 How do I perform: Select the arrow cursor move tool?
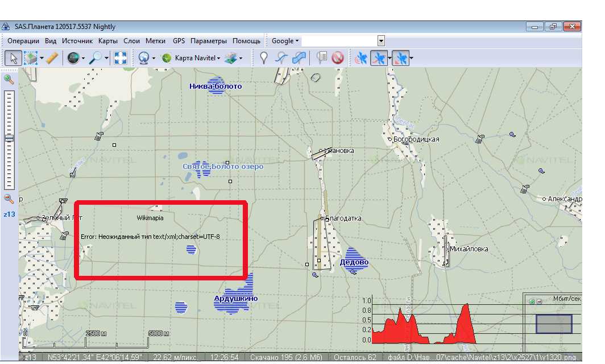click(x=14, y=58)
